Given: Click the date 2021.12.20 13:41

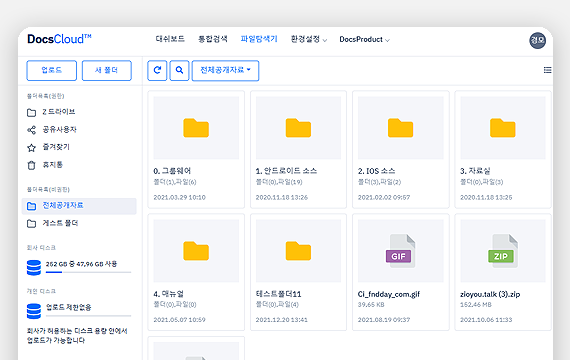Looking at the screenshot, I should point(281,320).
